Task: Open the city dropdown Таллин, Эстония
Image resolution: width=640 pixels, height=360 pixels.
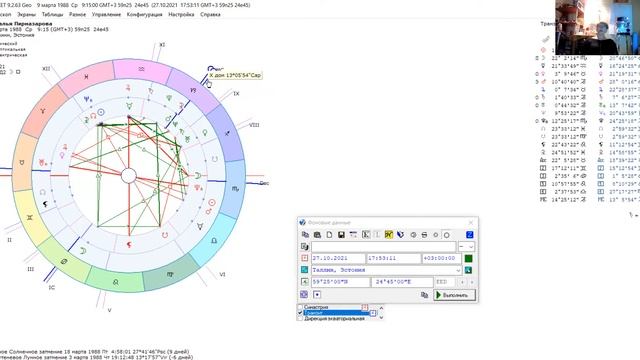Action: (459, 270)
